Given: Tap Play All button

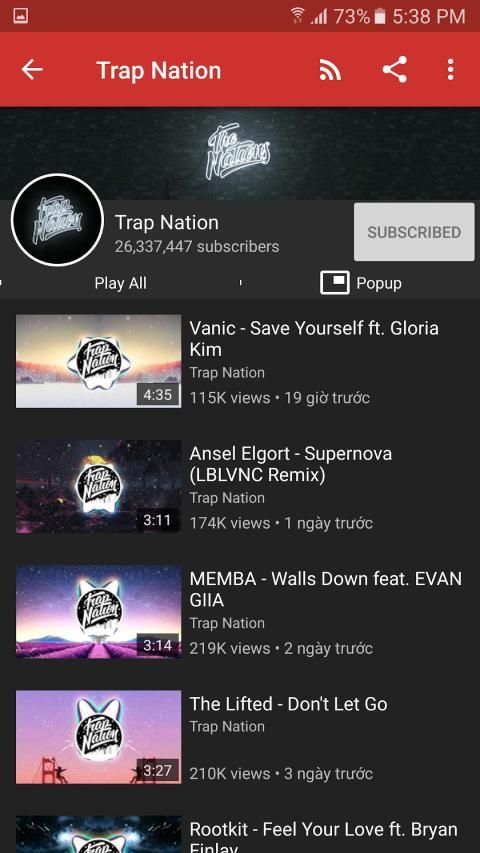Looking at the screenshot, I should [x=120, y=283].
